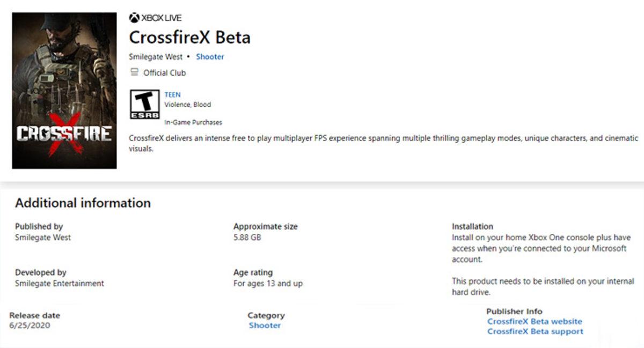Screen dimensions: 644x348
Task: Click Smilegate Entertainment under Developed by
Action: [60, 283]
